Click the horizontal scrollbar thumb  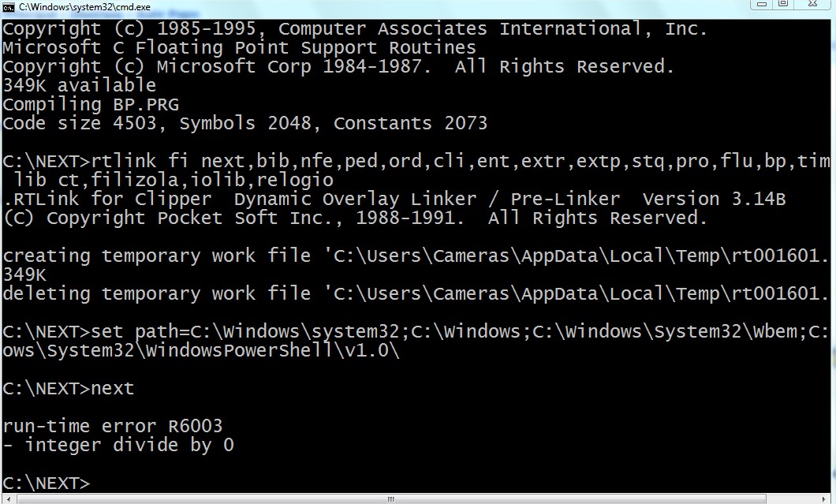[x=390, y=498]
